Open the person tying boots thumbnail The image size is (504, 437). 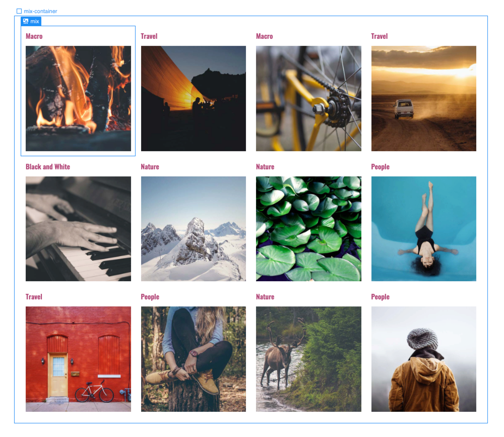(194, 359)
